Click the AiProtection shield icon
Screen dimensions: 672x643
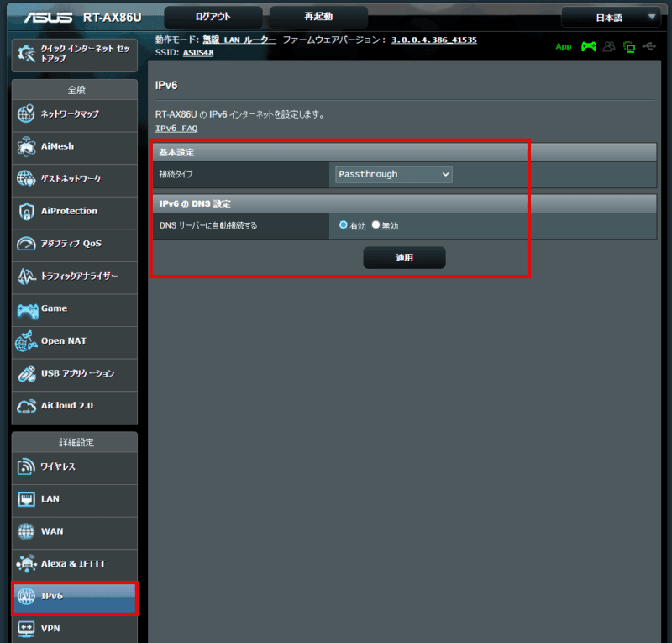click(x=27, y=211)
